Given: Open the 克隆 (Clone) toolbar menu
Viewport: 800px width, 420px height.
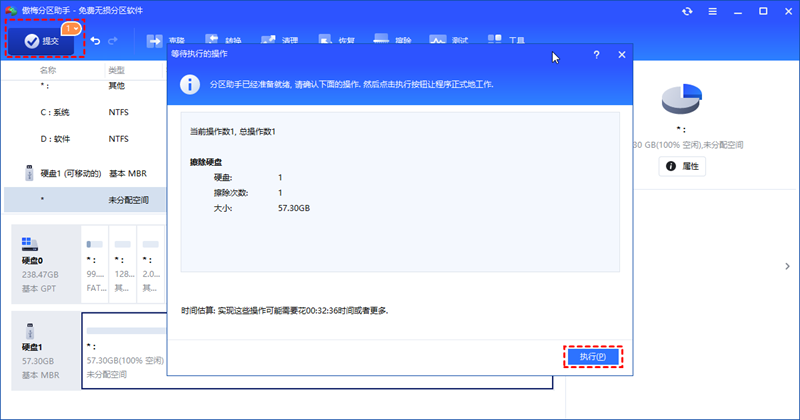Looking at the screenshot, I should pos(165,40).
